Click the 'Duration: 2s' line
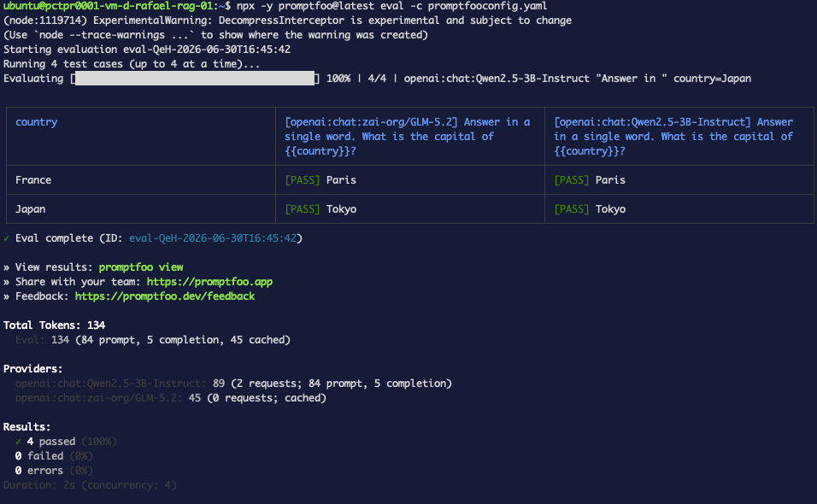Screen dimensions: 817x504 (90, 485)
